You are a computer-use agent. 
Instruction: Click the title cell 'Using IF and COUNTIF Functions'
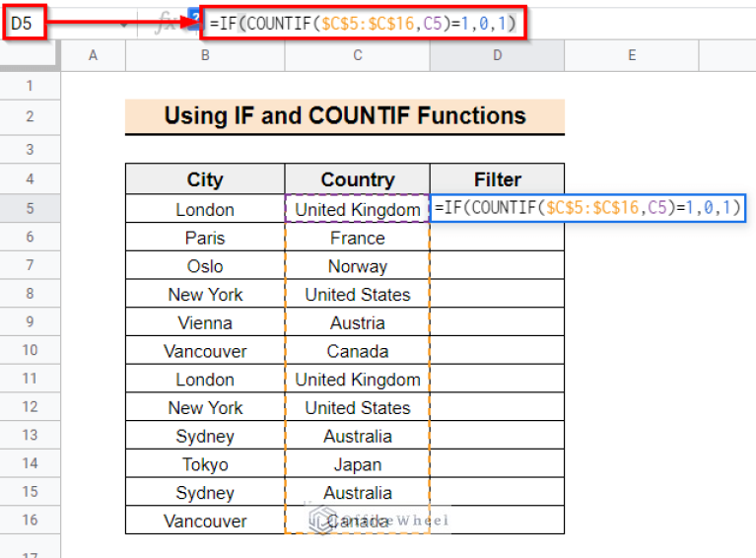point(344,116)
